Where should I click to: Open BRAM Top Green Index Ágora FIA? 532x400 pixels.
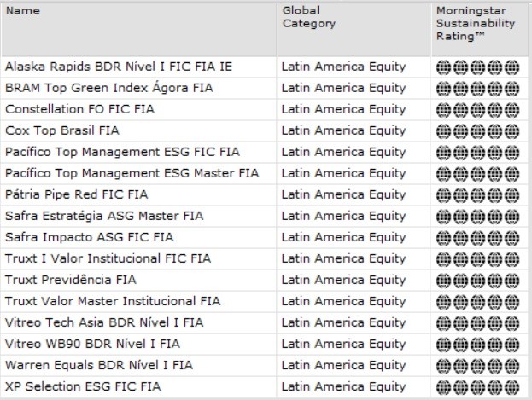pyautogui.click(x=108, y=88)
